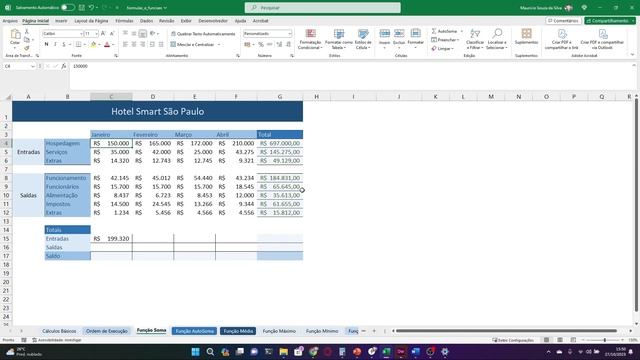Switch to the Inserir ribbon tab

coord(61,21)
